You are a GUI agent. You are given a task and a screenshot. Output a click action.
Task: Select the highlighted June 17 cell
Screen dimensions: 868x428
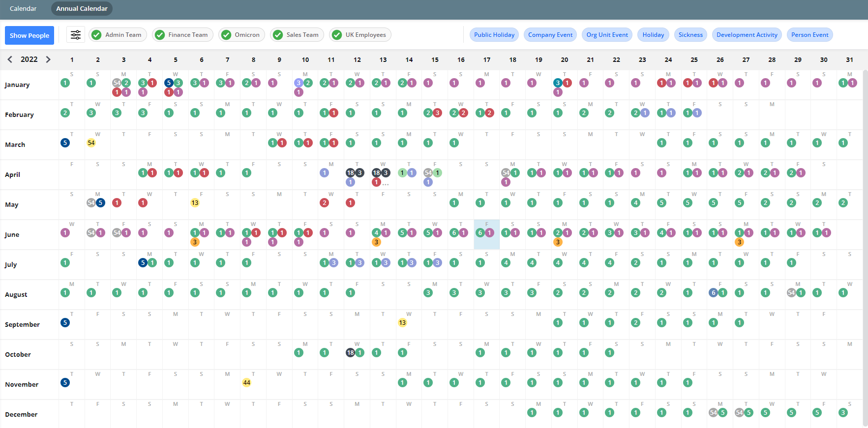pos(486,241)
